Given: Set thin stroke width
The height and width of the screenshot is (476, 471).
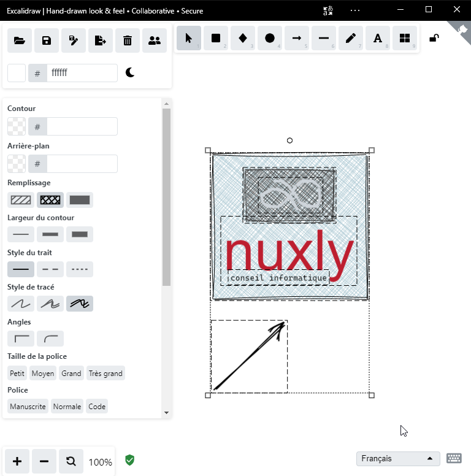Looking at the screenshot, I should tap(21, 234).
